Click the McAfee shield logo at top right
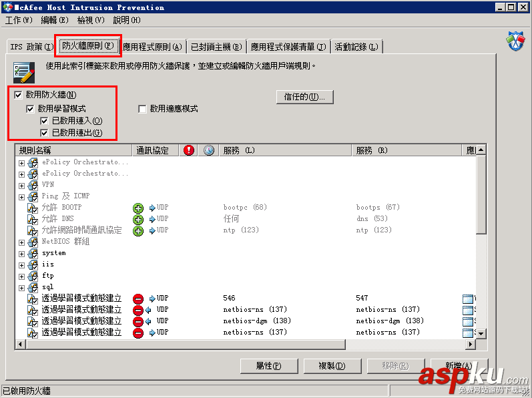 point(515,41)
